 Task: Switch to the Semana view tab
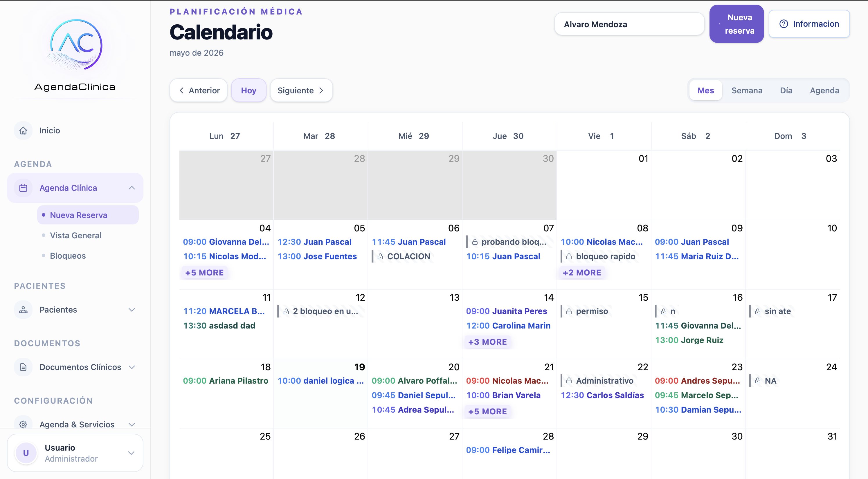click(747, 90)
